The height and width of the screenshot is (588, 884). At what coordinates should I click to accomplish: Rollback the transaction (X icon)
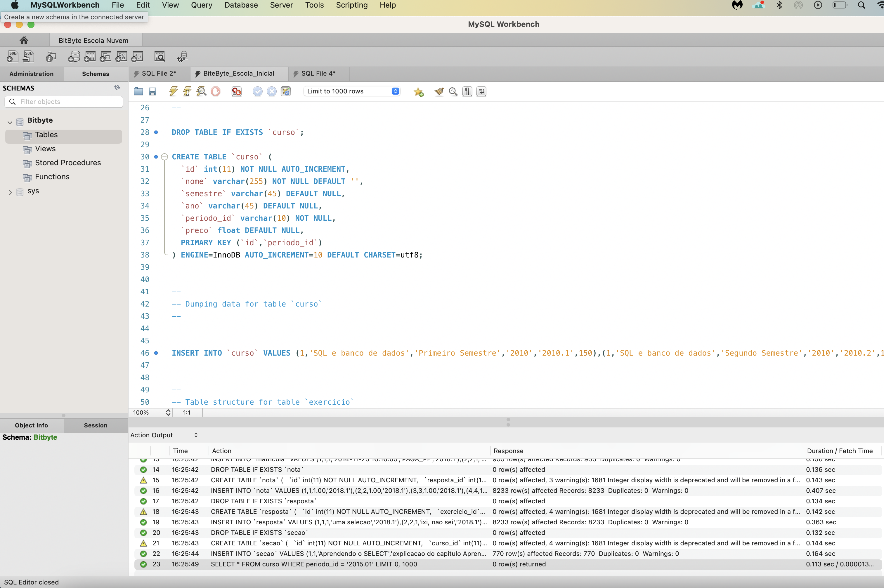pyautogui.click(x=272, y=91)
